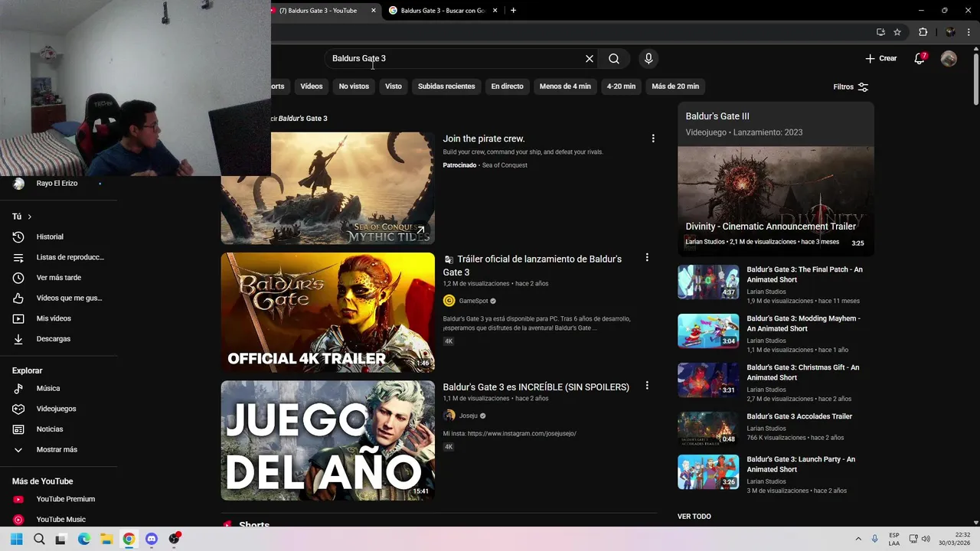The image size is (980, 551).
Task: Open the Filtros menu
Action: 851,87
